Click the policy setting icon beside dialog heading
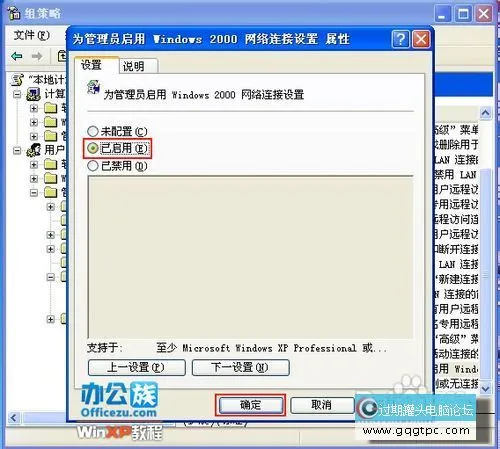This screenshot has height=449, width=500. click(93, 88)
